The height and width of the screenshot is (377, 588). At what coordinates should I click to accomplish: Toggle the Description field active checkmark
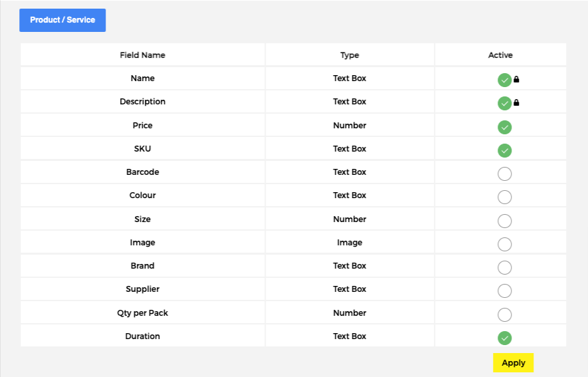[504, 104]
